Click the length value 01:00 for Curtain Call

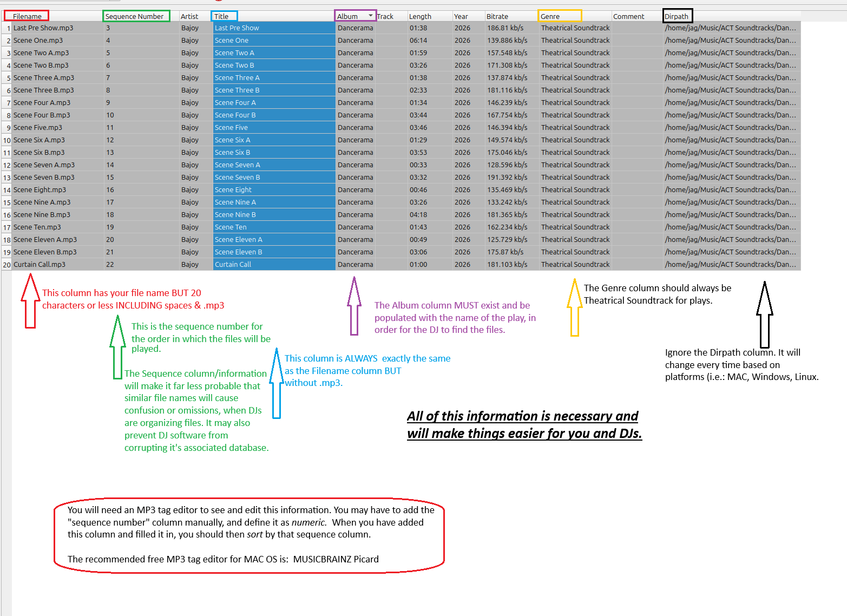(418, 264)
